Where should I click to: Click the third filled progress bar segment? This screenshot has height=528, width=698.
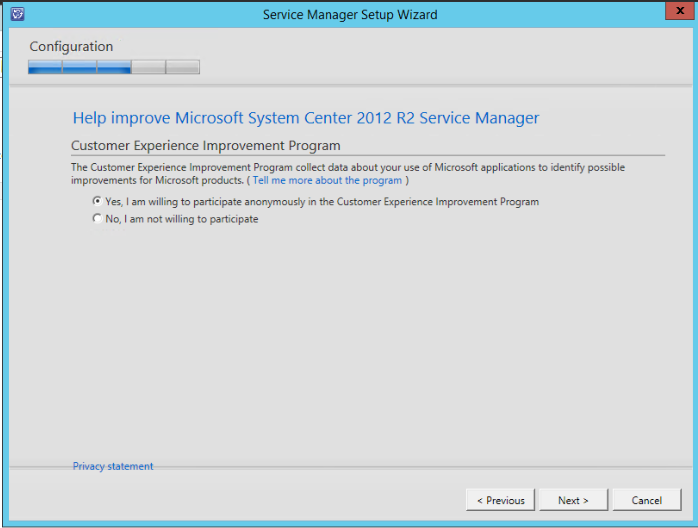click(x=114, y=68)
